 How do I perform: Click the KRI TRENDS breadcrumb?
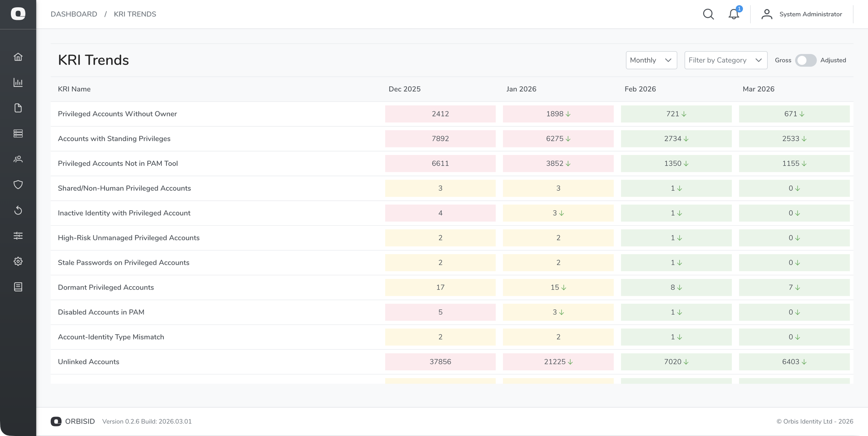135,14
